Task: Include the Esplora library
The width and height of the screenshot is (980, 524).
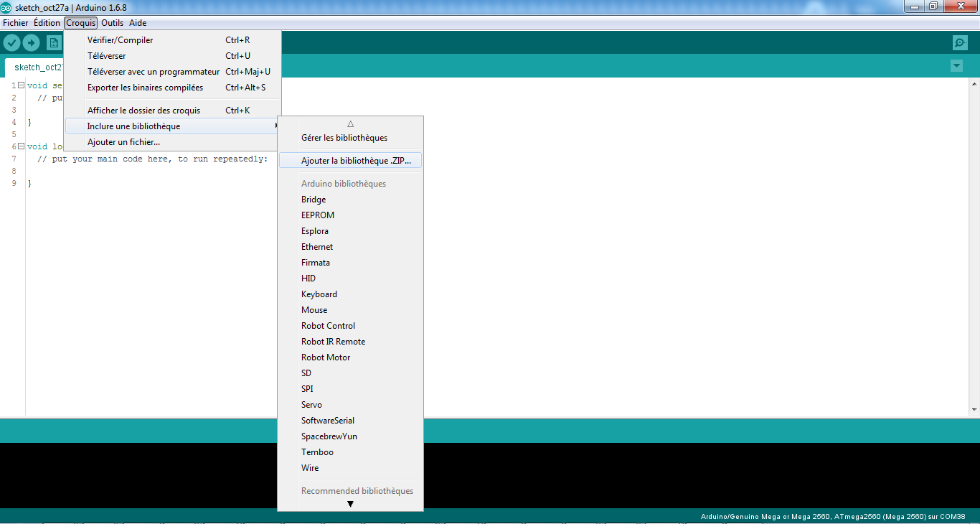Action: tap(350, 231)
